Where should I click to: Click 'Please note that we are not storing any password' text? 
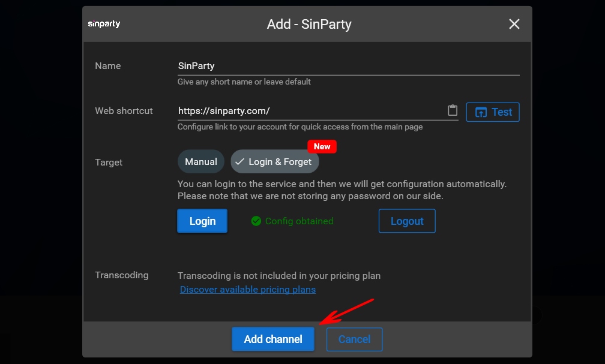click(310, 196)
